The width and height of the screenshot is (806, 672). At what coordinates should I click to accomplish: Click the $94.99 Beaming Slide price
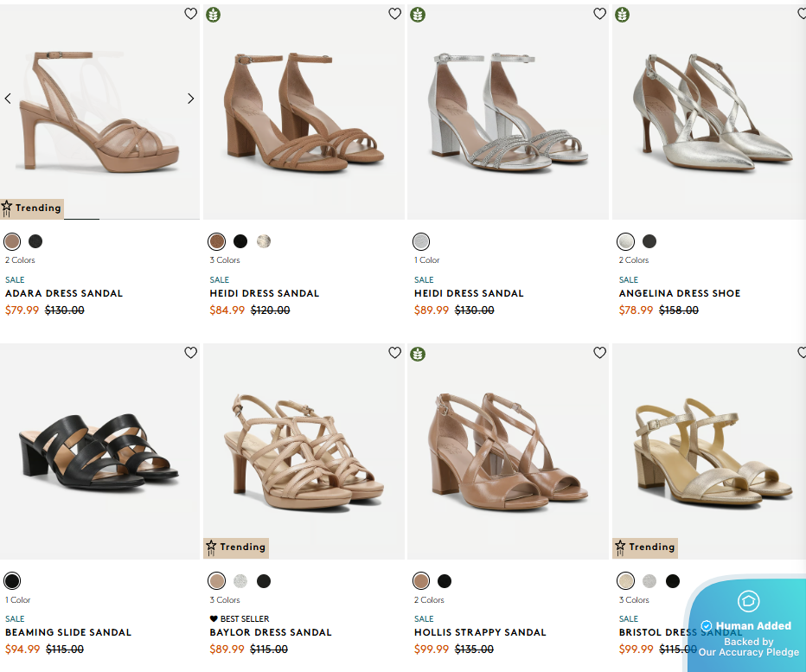pyautogui.click(x=22, y=650)
